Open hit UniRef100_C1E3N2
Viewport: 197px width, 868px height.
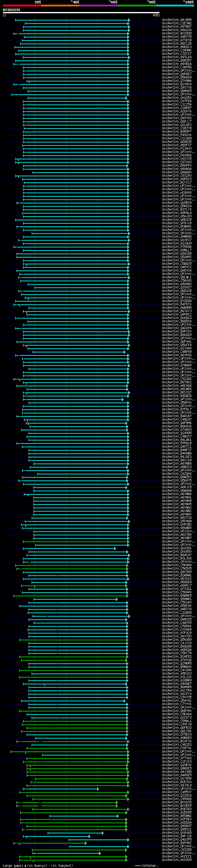click(x=177, y=23)
